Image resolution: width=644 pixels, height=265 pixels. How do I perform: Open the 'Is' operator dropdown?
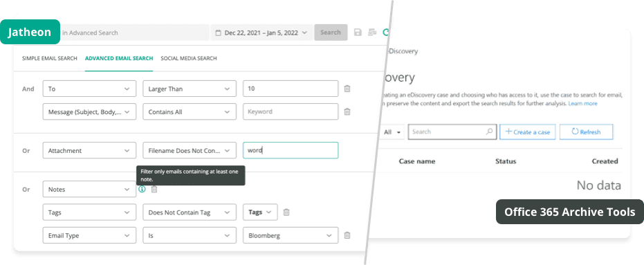[x=190, y=235]
